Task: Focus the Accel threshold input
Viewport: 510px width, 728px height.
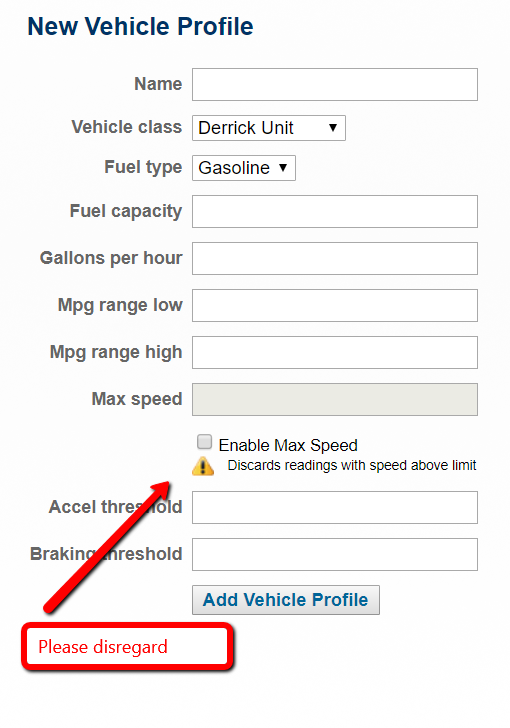Action: coord(335,507)
